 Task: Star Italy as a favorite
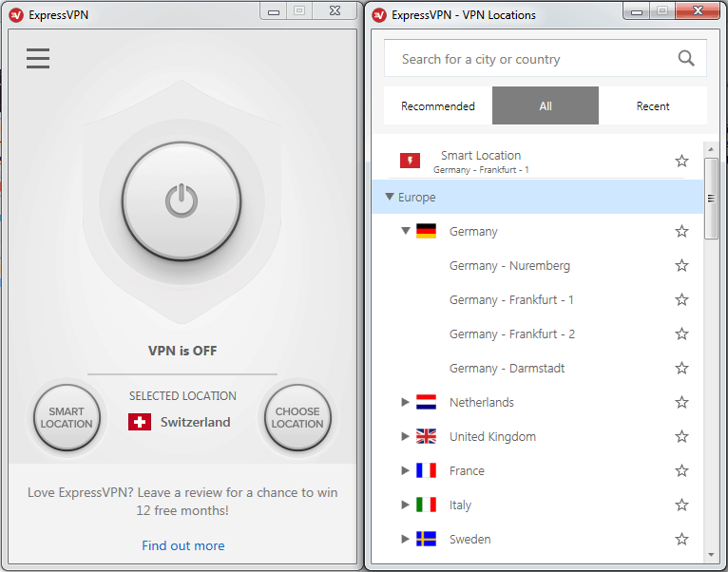[x=681, y=505]
